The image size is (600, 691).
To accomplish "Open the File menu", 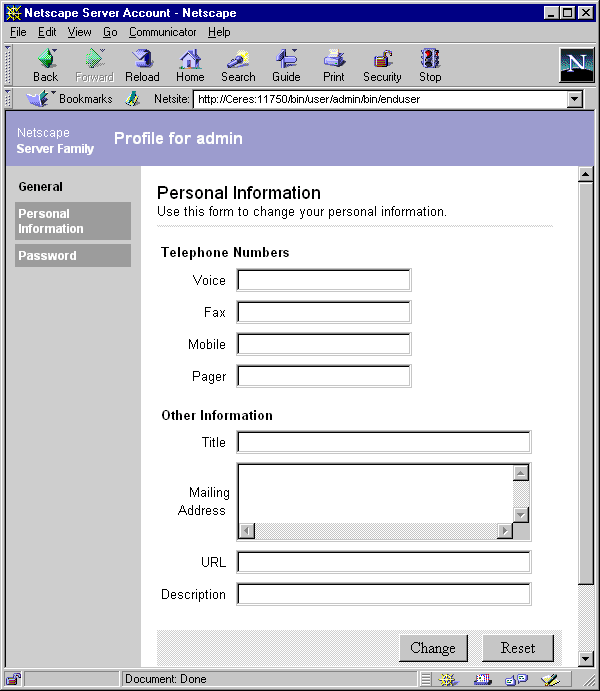I will [18, 32].
